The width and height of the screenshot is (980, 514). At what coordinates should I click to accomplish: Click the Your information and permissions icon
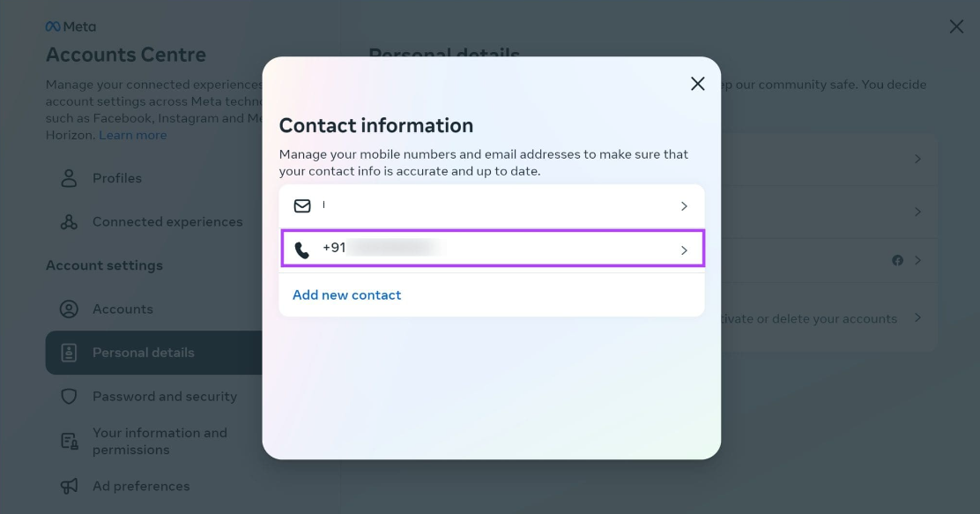tap(70, 441)
